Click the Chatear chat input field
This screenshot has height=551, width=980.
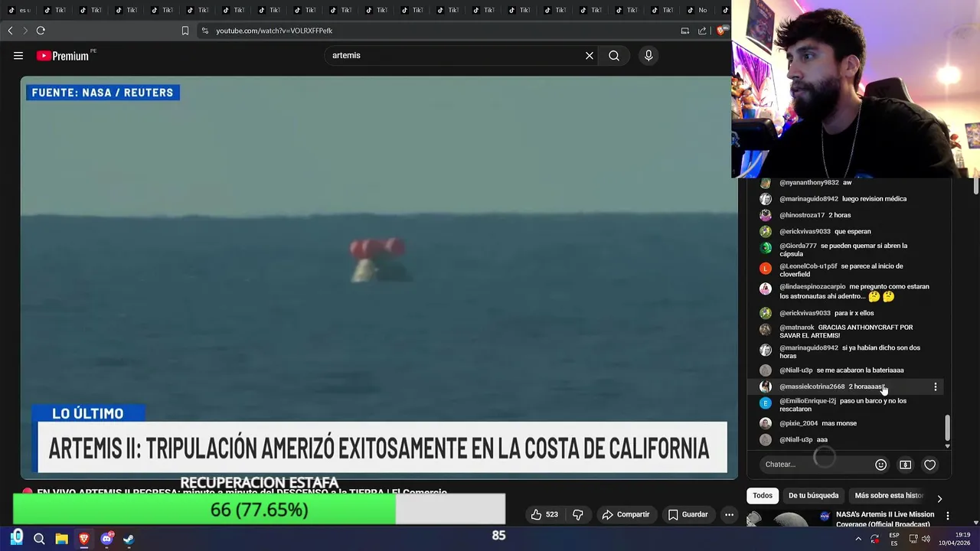817,465
